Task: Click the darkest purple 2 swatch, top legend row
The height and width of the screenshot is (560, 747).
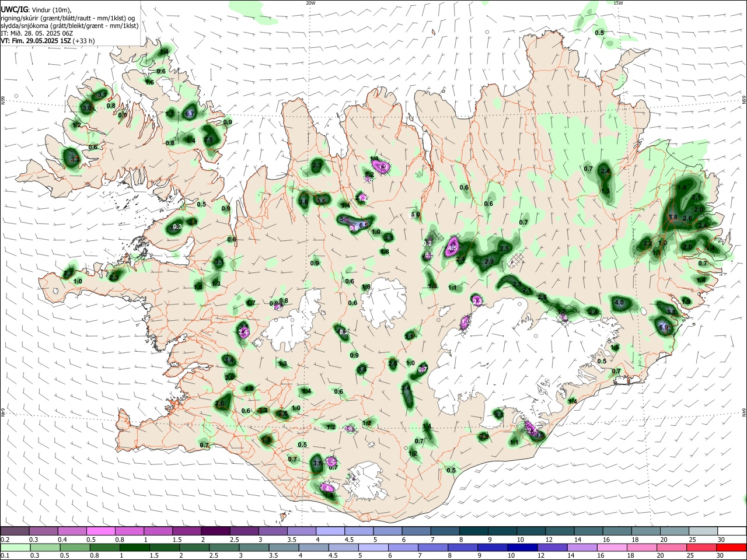Action: click(215, 531)
